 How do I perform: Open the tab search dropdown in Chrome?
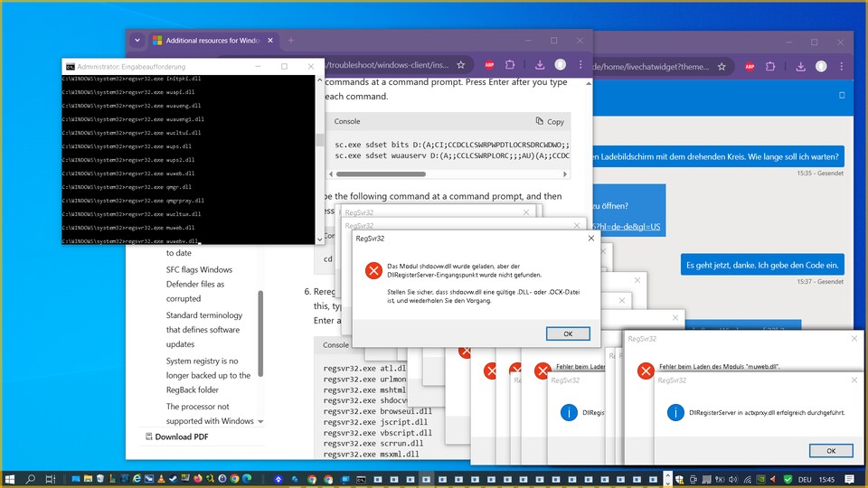137,41
